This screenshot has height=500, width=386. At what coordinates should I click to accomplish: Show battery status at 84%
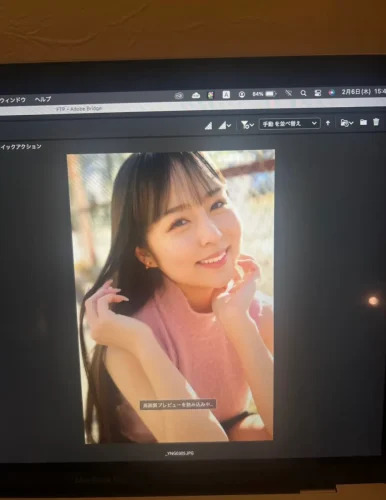coord(264,94)
